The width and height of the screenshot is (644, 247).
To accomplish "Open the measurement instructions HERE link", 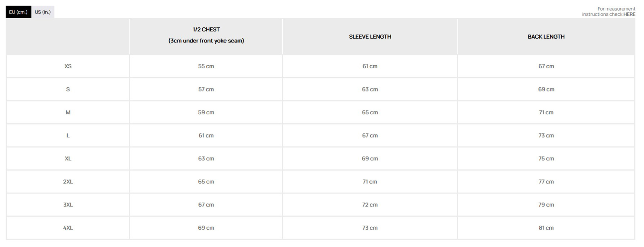I will coord(629,14).
